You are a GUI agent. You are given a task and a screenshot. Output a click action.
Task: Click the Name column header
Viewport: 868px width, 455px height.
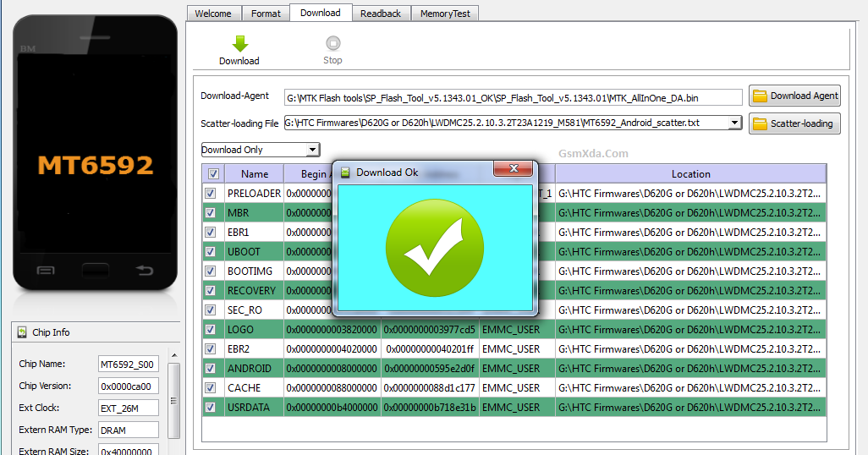click(255, 174)
